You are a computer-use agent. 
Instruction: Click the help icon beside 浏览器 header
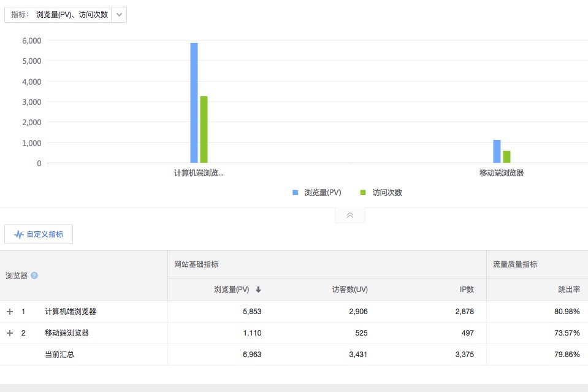tap(34, 275)
